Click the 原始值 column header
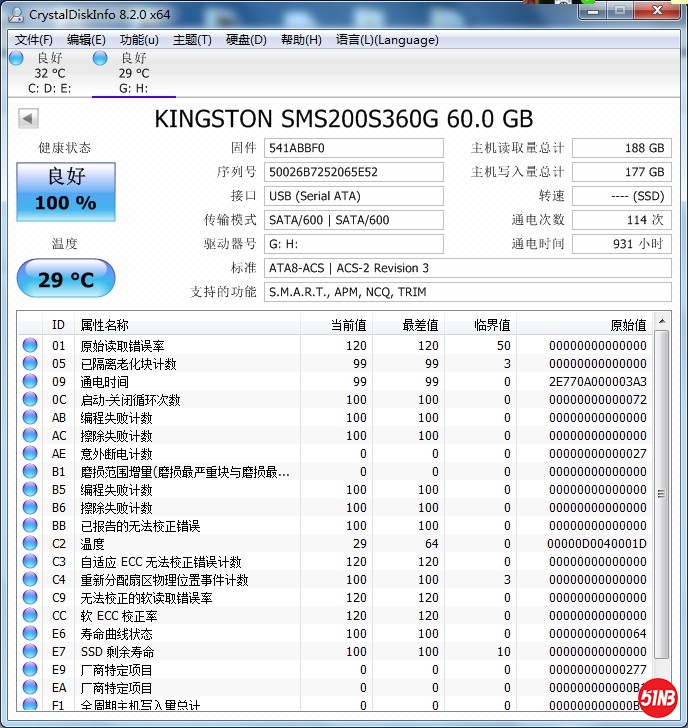 click(x=584, y=325)
